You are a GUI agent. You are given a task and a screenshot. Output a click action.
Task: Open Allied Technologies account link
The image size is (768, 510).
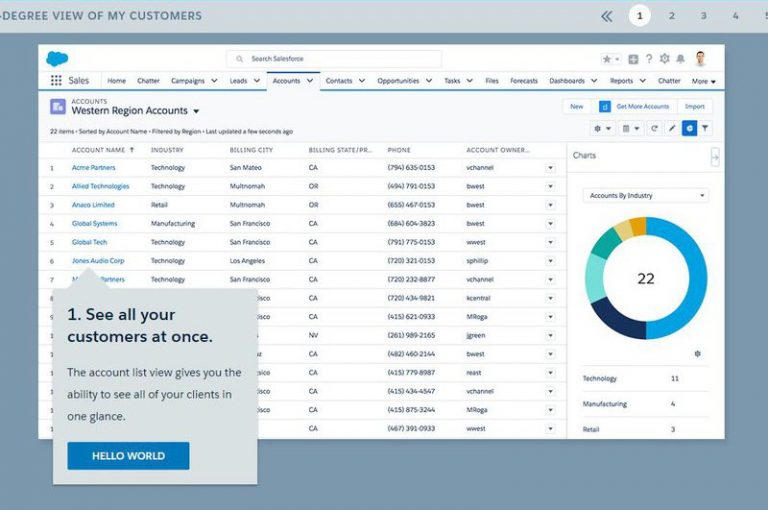coord(100,186)
